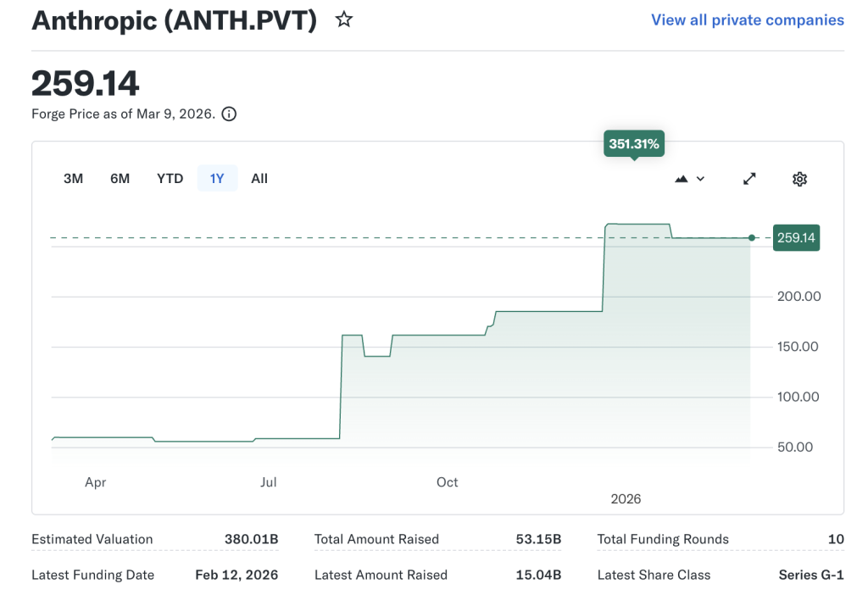Click the Forge Price info icon
Viewport: 868px width, 595px height.
tap(229, 114)
